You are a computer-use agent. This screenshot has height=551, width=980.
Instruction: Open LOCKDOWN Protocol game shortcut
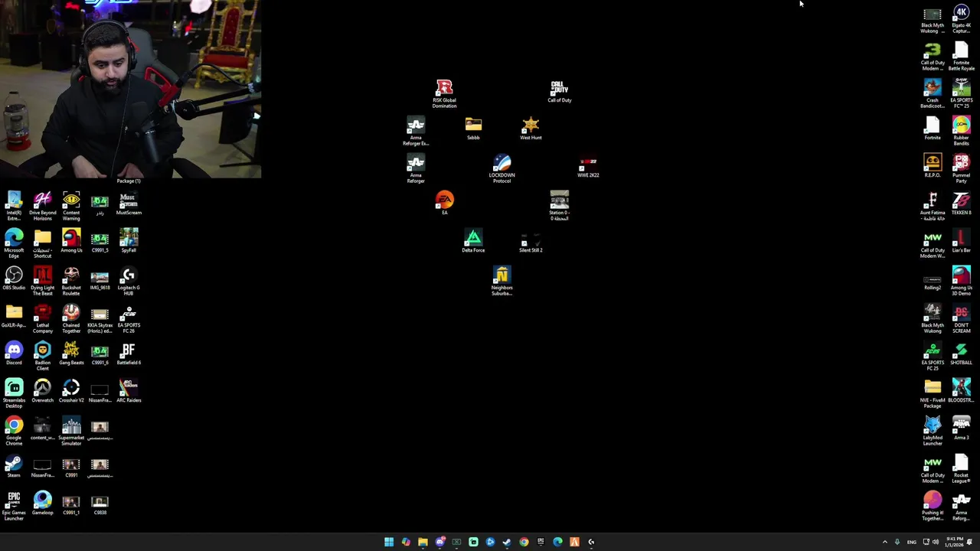coord(501,168)
